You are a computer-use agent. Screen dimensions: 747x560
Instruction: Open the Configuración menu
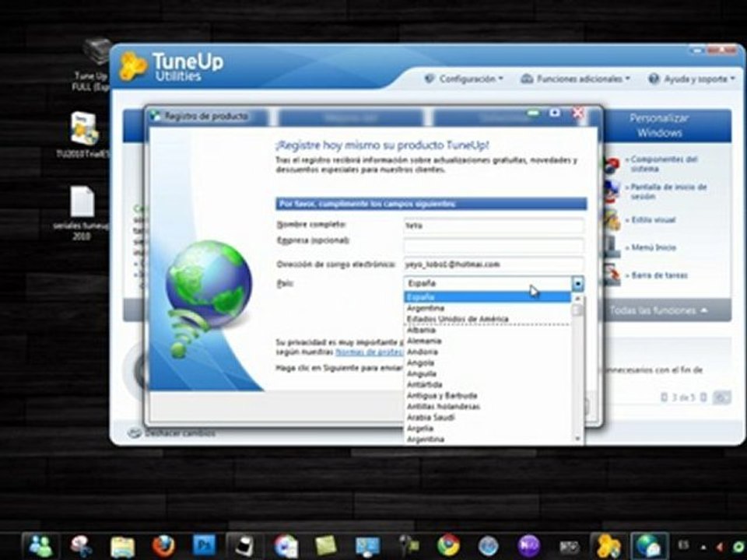click(464, 79)
